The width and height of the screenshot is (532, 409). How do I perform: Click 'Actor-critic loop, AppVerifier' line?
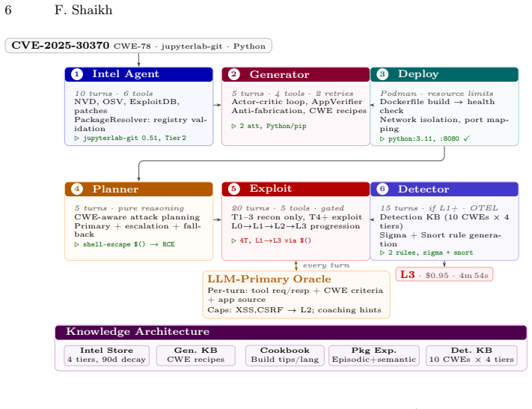pos(297,102)
